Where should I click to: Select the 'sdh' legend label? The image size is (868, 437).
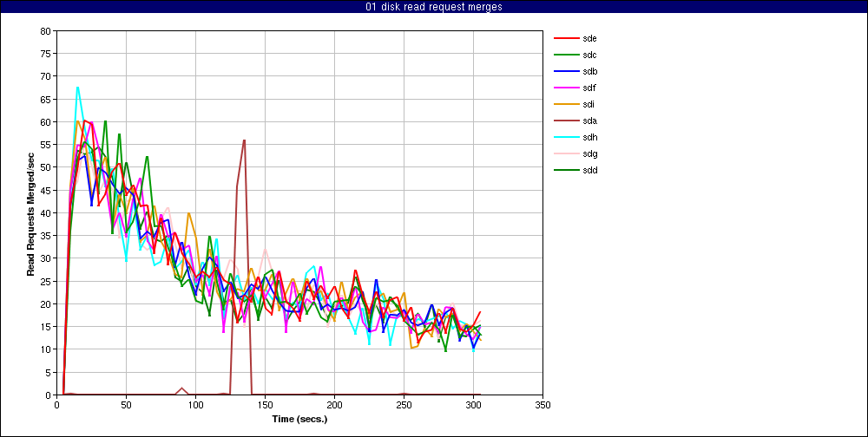pos(589,137)
